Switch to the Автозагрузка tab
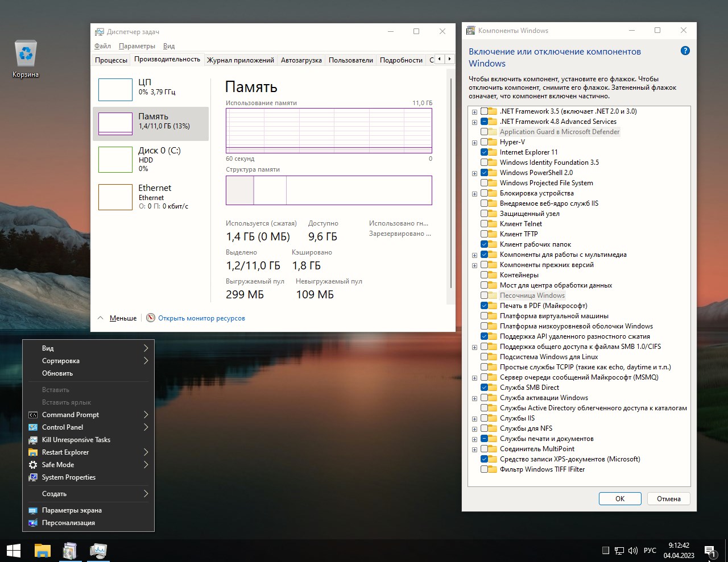This screenshot has width=728, height=562. pyautogui.click(x=301, y=60)
